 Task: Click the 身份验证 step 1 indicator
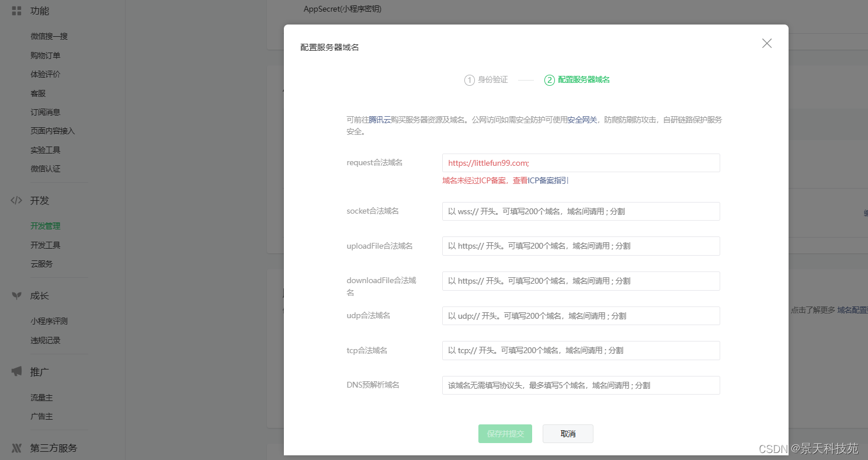coord(486,80)
